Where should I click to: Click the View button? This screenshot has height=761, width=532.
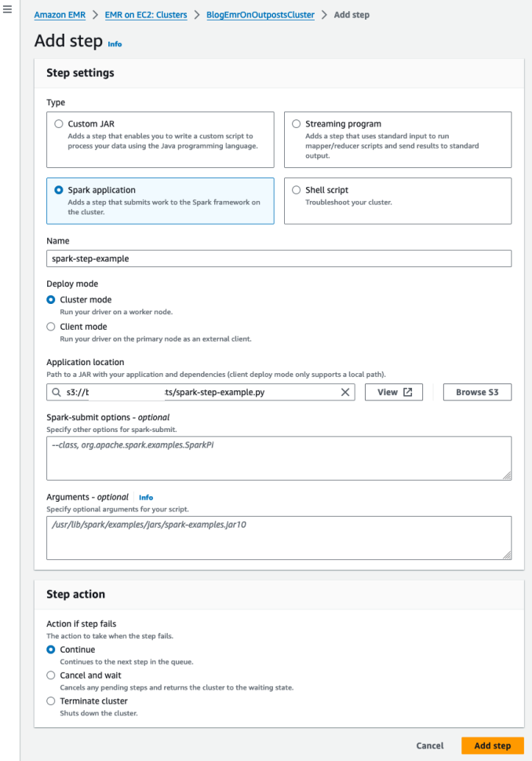click(394, 393)
